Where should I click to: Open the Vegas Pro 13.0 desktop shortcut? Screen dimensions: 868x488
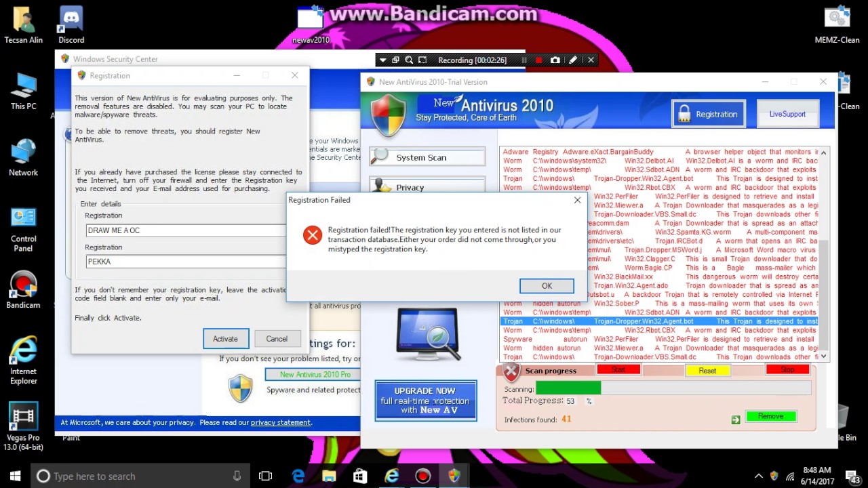click(24, 427)
